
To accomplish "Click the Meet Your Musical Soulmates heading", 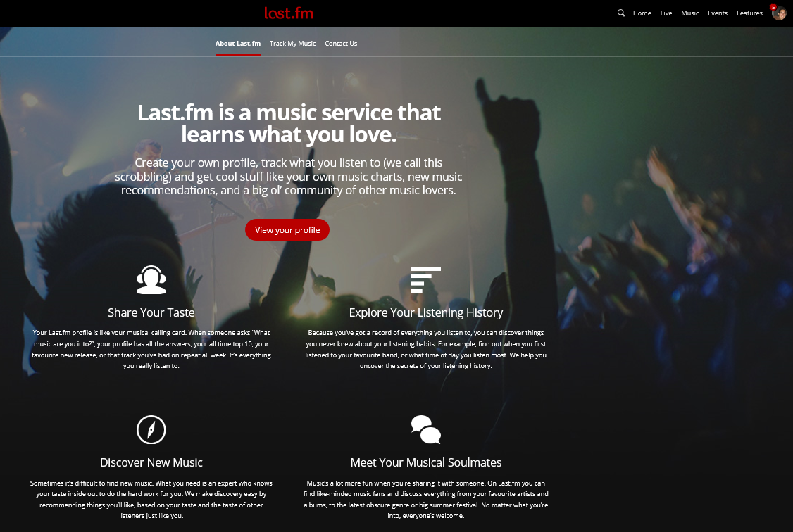I will tap(426, 462).
